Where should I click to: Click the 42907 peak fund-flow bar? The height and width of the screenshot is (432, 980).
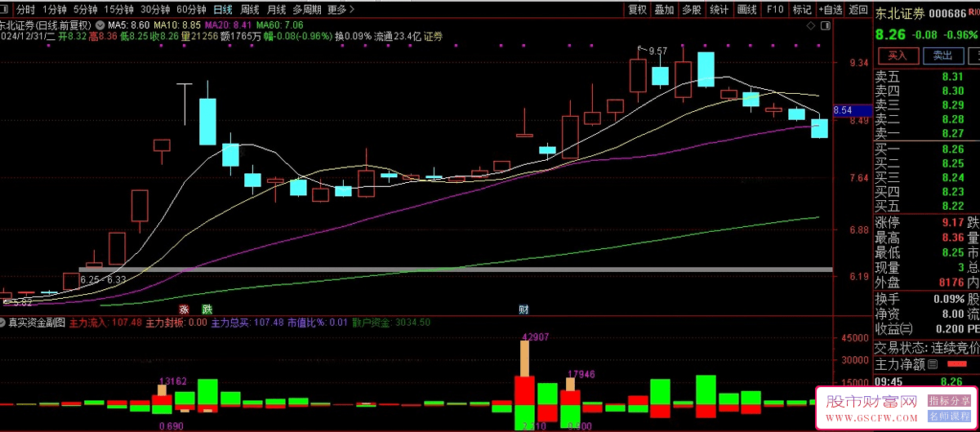click(525, 358)
